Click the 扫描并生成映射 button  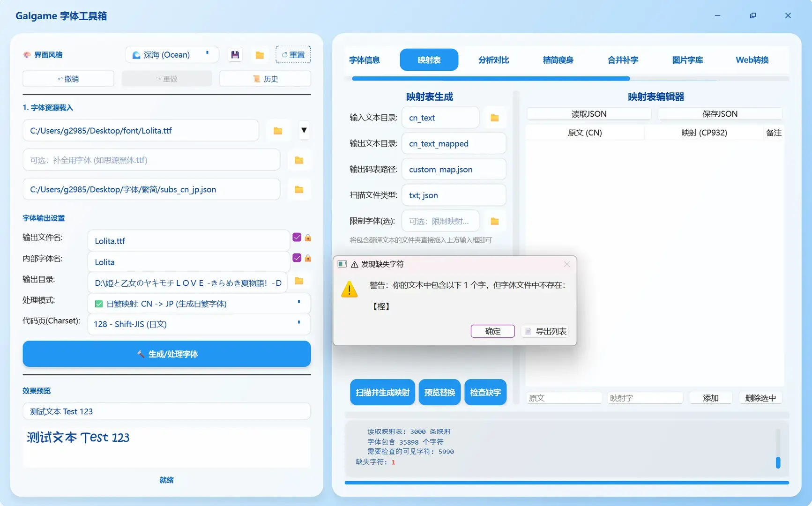(382, 393)
